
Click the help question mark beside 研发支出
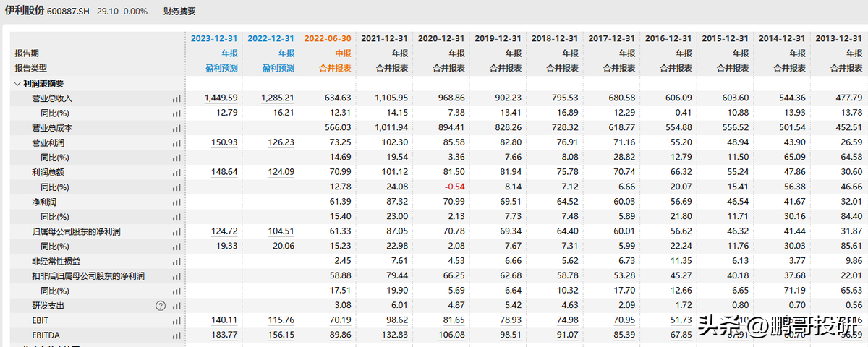pyautogui.click(x=161, y=306)
